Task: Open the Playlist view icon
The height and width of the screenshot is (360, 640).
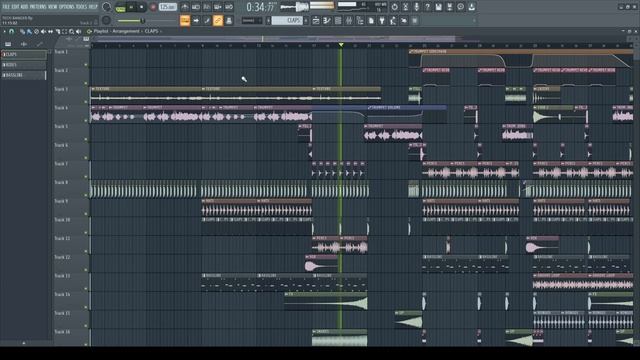Action: 316,20
